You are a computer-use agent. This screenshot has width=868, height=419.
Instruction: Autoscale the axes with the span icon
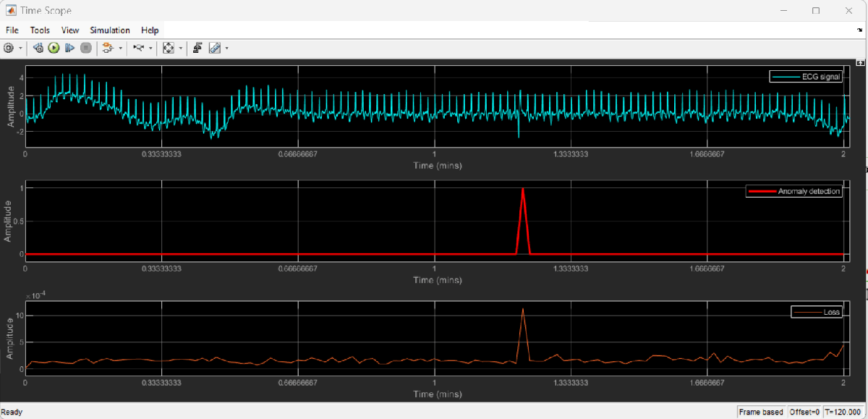tap(168, 48)
